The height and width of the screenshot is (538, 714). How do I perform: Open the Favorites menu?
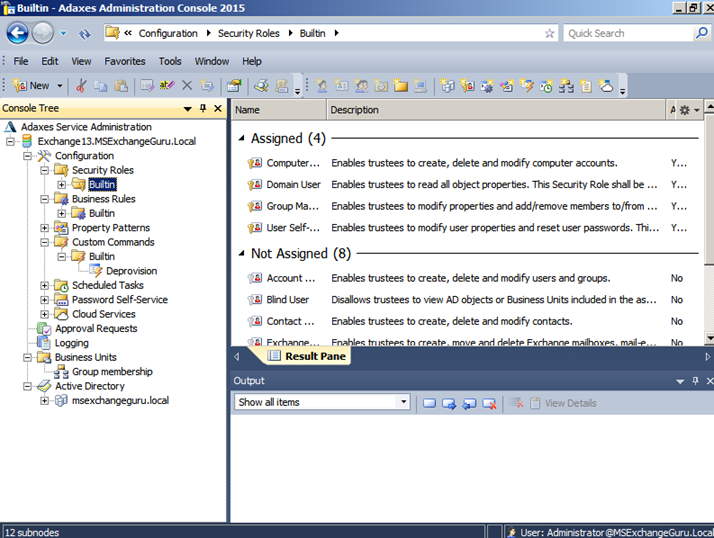click(x=124, y=61)
